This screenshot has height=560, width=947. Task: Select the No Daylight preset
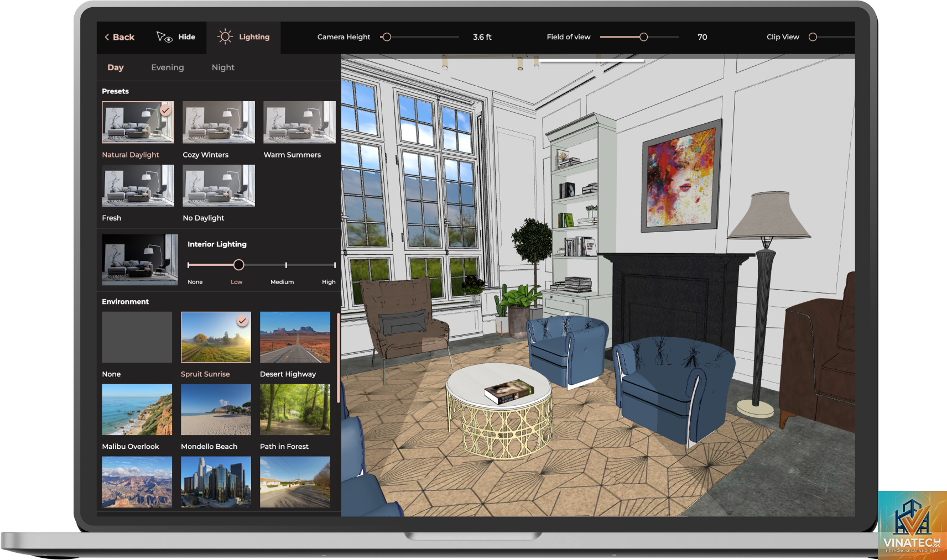219,186
